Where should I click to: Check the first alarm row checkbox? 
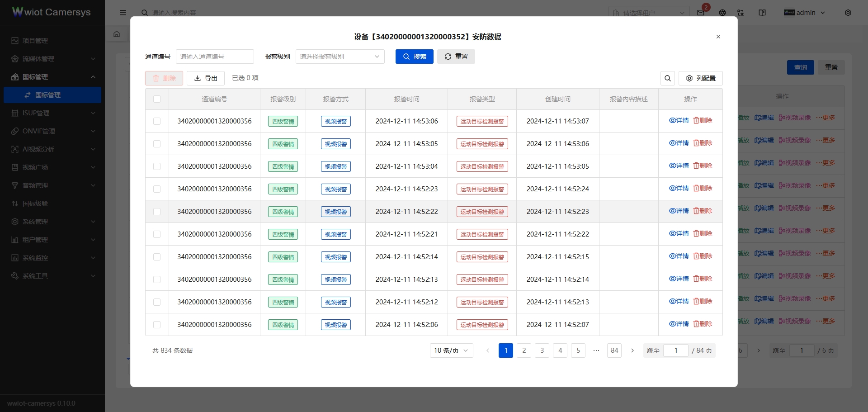click(156, 121)
